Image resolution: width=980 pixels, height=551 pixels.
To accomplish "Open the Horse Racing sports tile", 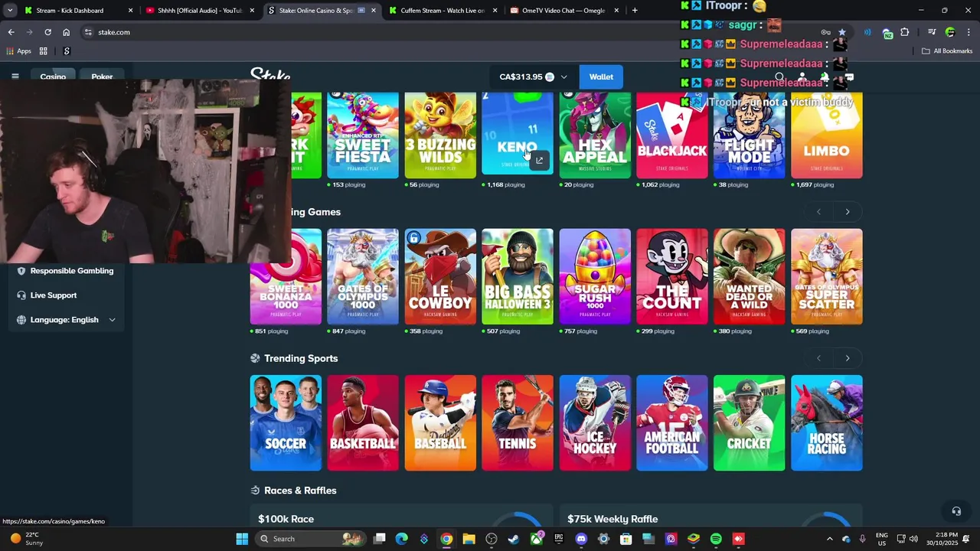I will [827, 422].
